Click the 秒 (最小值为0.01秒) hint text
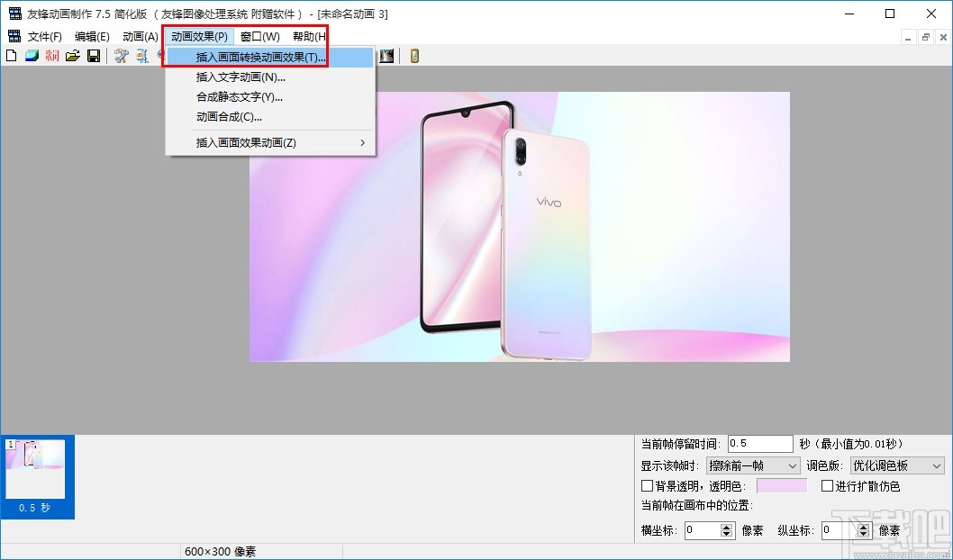The width and height of the screenshot is (953, 560). click(x=852, y=444)
